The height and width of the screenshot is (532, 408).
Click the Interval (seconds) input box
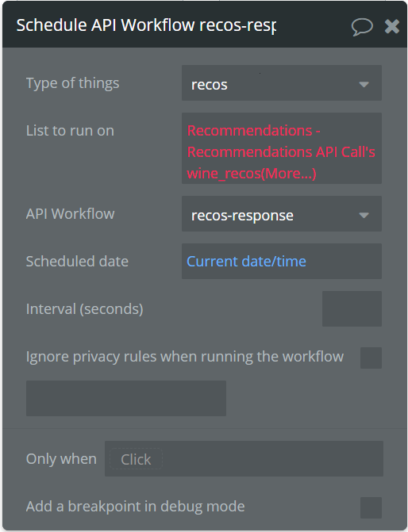click(352, 308)
